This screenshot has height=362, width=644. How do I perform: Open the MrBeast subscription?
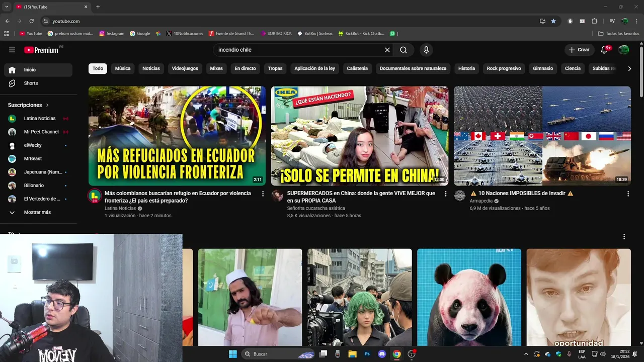(38, 158)
